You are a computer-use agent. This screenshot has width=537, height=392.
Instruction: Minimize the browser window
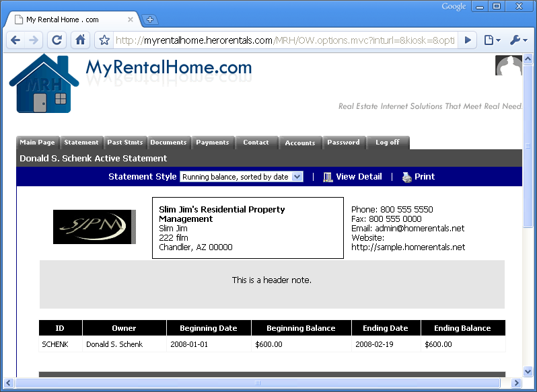(x=480, y=7)
